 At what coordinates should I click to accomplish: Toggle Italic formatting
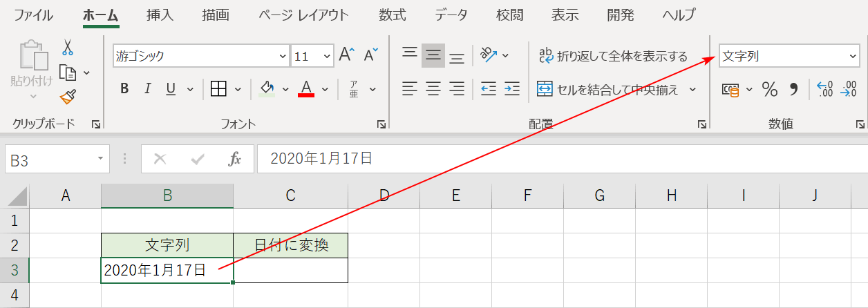147,88
